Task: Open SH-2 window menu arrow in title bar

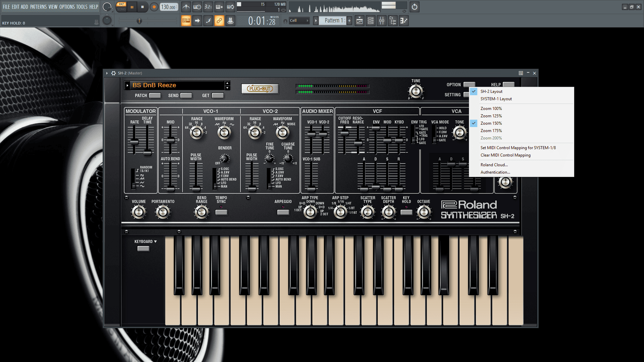Action: pyautogui.click(x=107, y=73)
